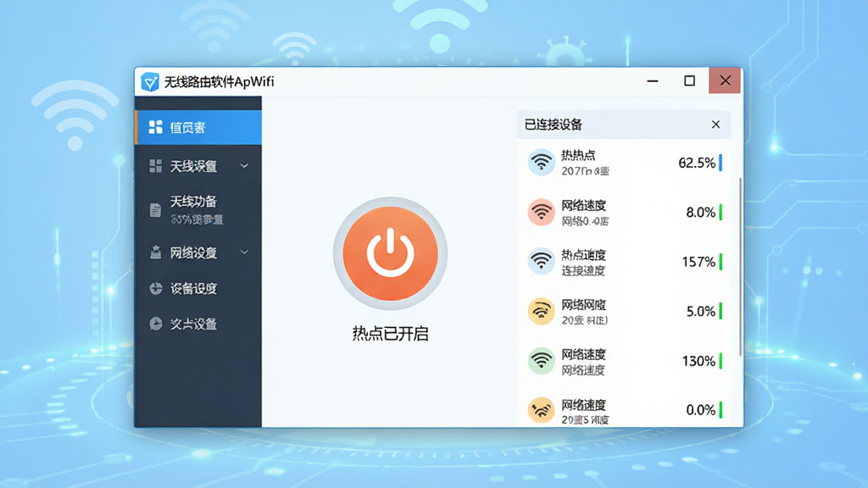Maximize the ApWifi window
868x488 pixels.
coord(689,81)
